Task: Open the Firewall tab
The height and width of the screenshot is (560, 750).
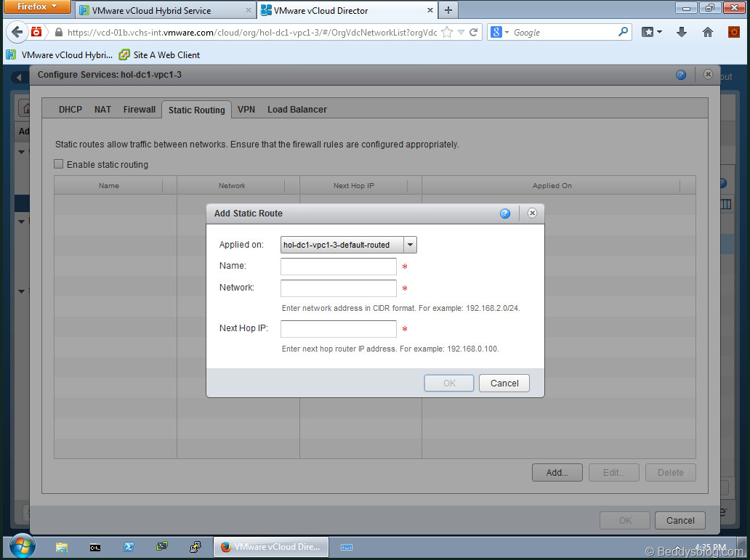Action: coord(140,110)
